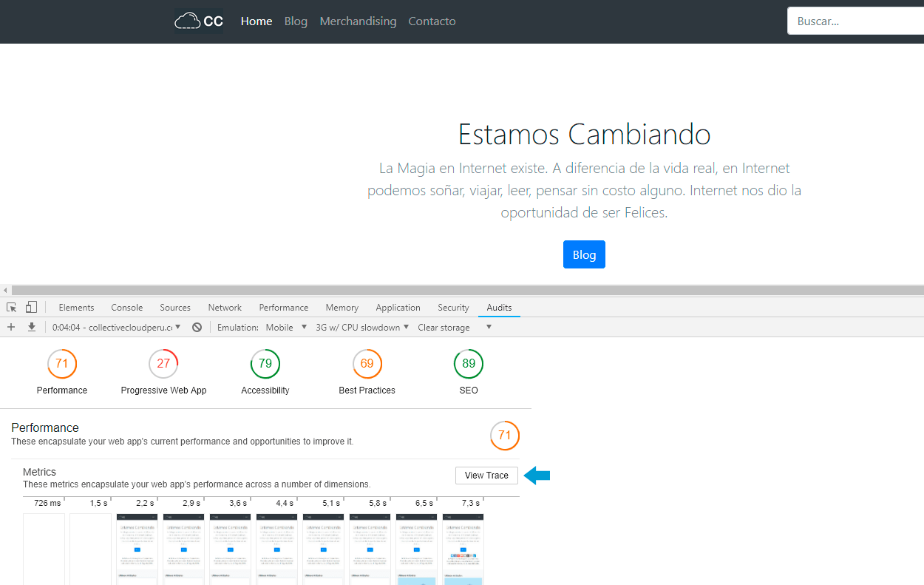Go to Home in navbar

(257, 21)
